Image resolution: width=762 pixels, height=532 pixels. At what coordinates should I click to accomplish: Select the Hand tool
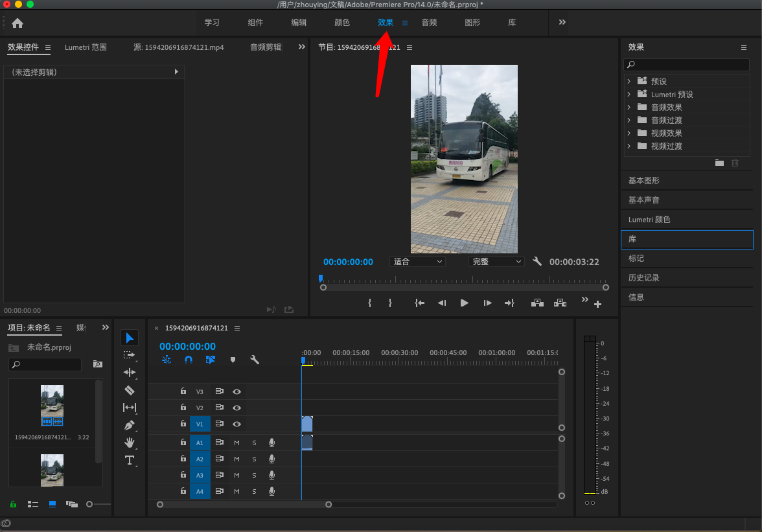coord(130,443)
